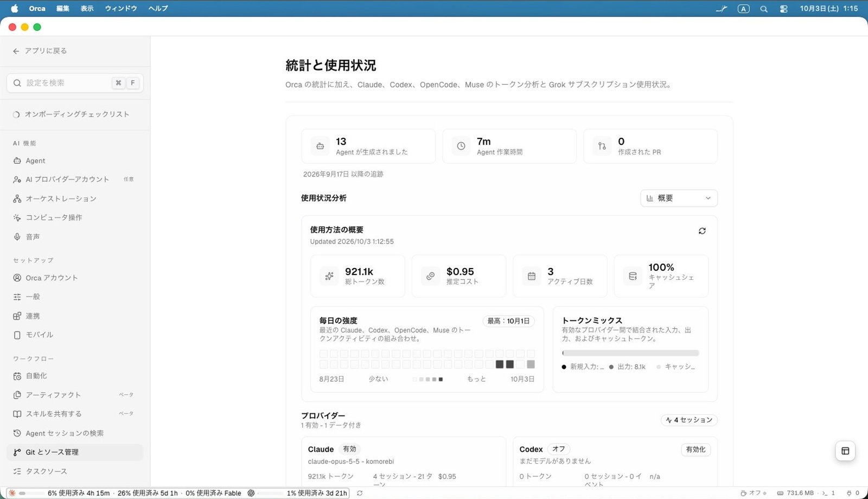Open the ウィンドウ menu
868x499 pixels.
tap(121, 9)
